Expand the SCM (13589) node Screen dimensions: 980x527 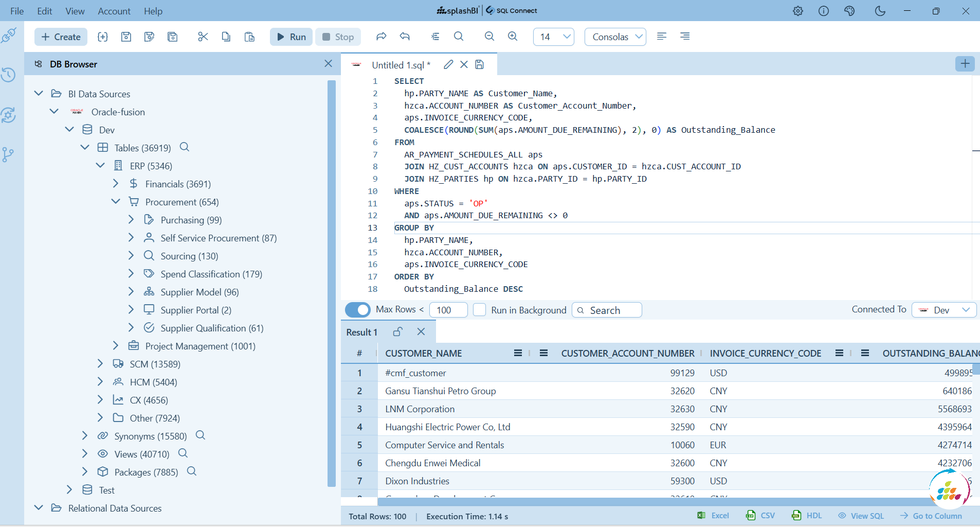click(100, 364)
